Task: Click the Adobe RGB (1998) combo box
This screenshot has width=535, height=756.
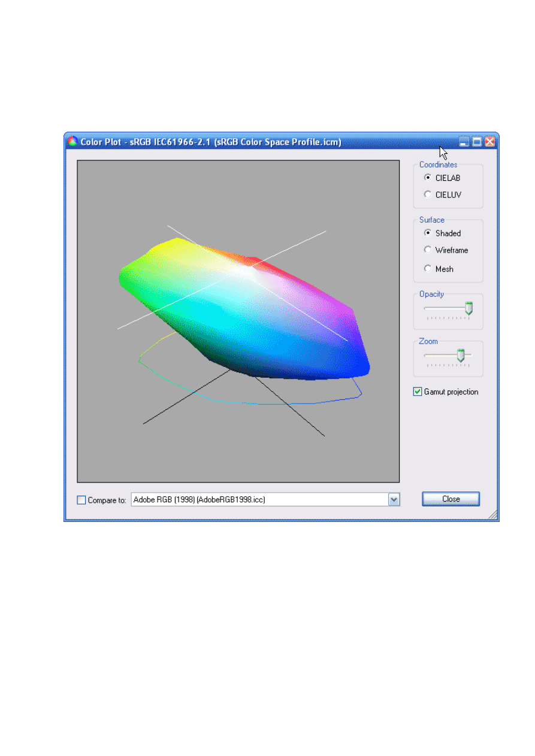Action: pos(259,499)
